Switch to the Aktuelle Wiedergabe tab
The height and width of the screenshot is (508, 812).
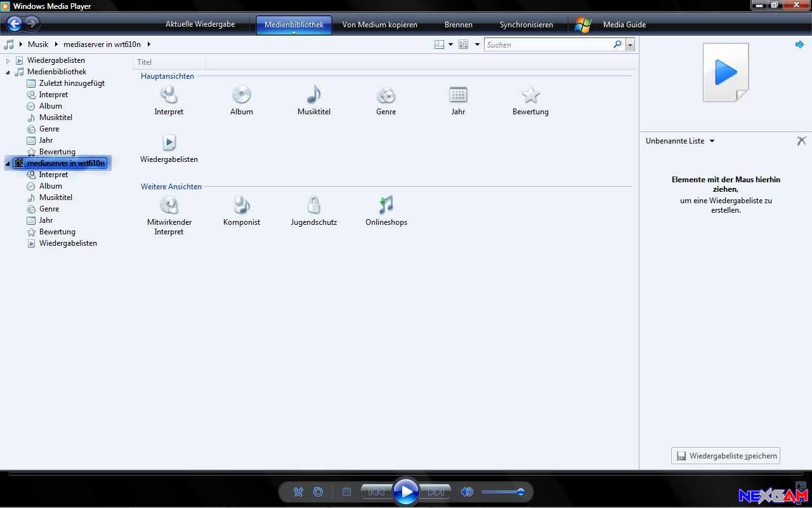[x=200, y=25]
